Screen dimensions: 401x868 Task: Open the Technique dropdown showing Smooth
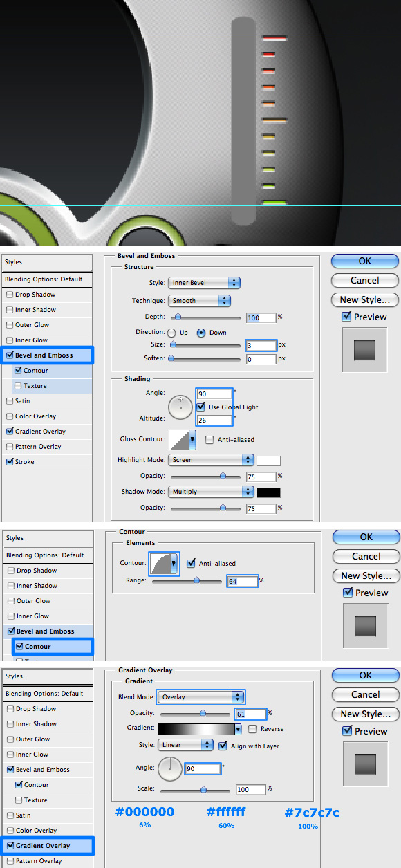click(199, 301)
